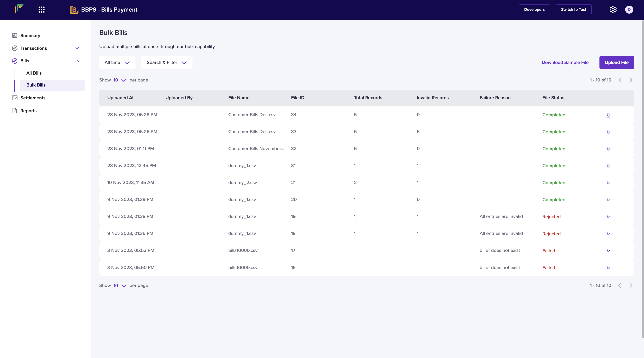The width and height of the screenshot is (644, 358).
Task: Click the Switch to Test button
Action: [573, 10]
